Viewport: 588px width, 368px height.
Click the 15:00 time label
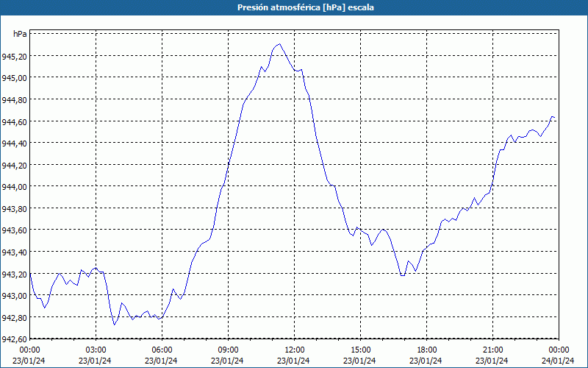click(x=360, y=350)
